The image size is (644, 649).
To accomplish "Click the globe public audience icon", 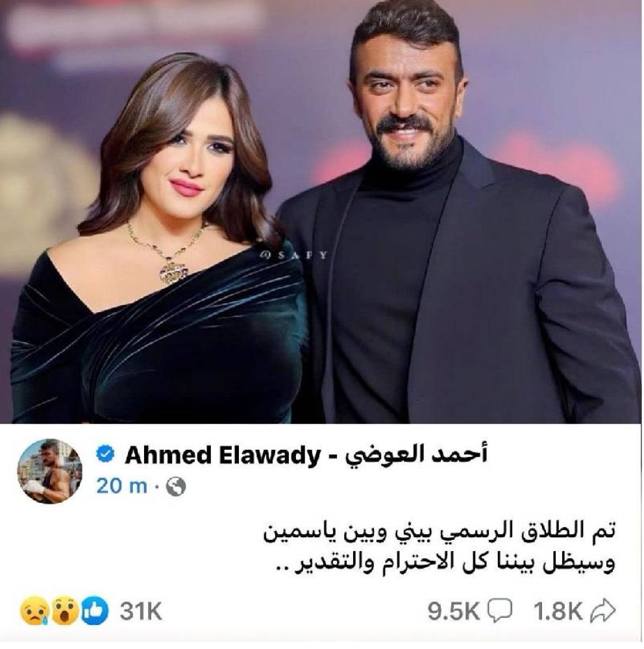I will [175, 487].
